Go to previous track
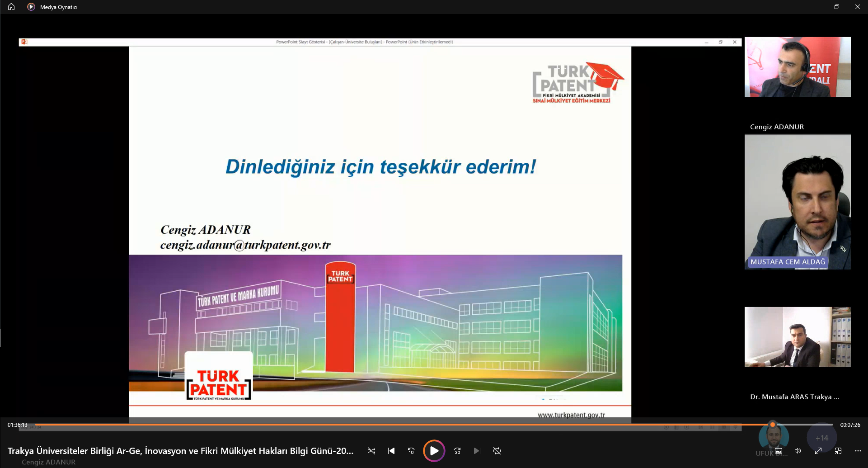The height and width of the screenshot is (468, 868). (x=391, y=451)
